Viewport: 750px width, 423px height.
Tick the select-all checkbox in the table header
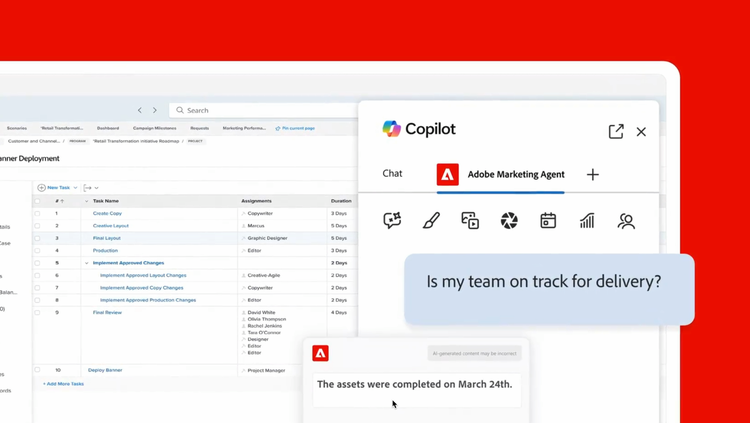click(37, 201)
